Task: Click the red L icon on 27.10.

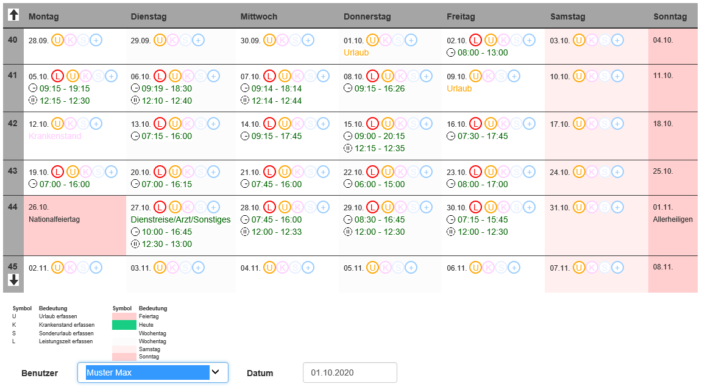Action: coord(160,207)
